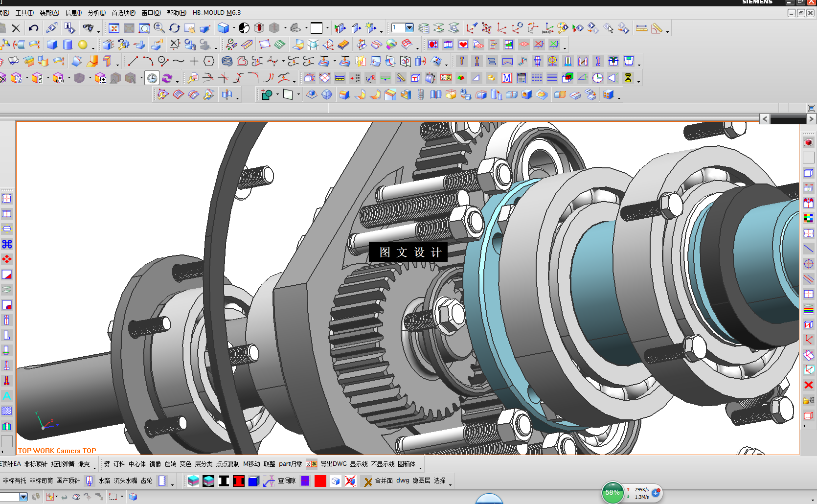Click the 镜像 mirror button
The width and height of the screenshot is (817, 504).
(155, 464)
